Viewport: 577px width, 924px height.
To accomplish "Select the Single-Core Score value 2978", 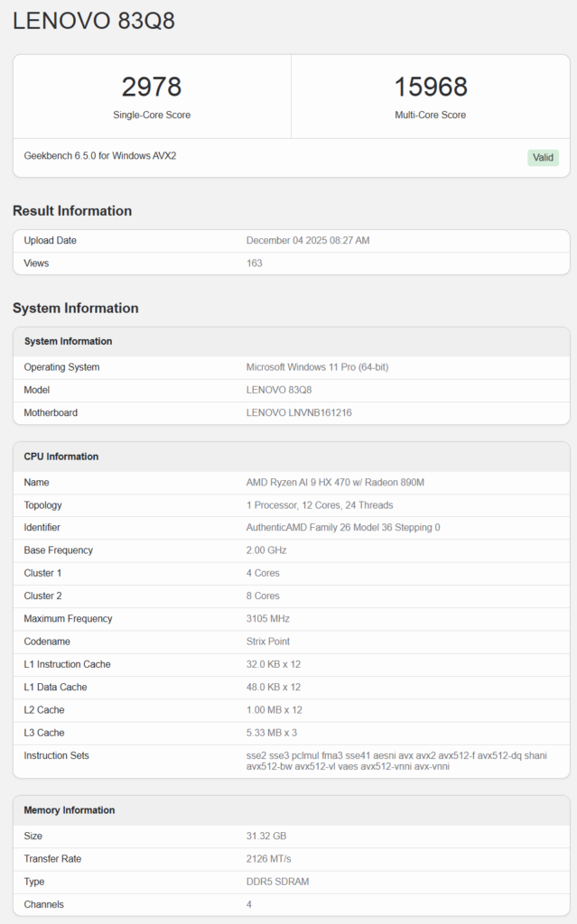I will click(152, 87).
